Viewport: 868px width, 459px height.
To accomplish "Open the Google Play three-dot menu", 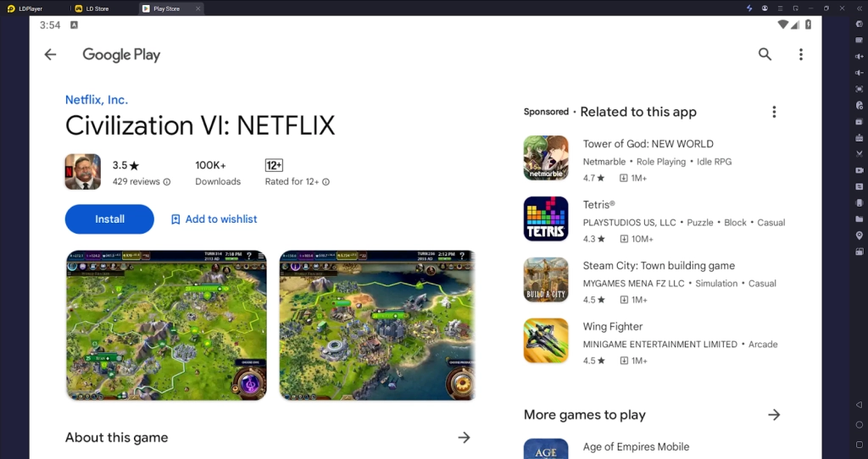I will pos(800,54).
